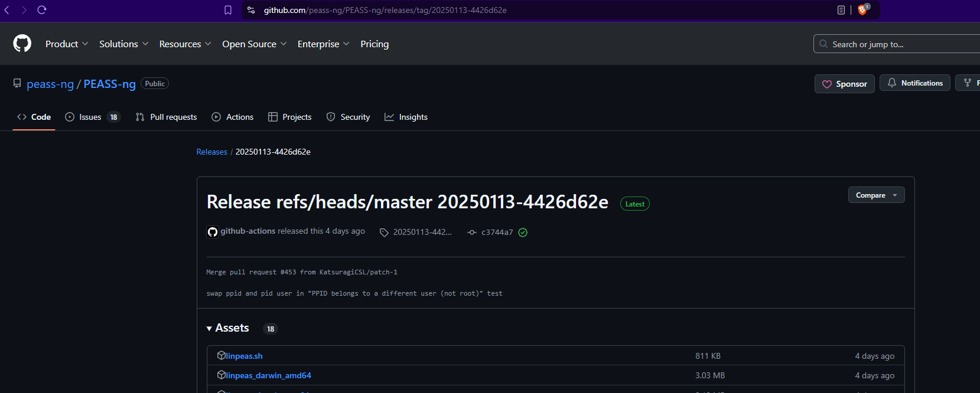This screenshot has width=980, height=393.
Task: Expand the Open Source menu
Action: coord(254,44)
